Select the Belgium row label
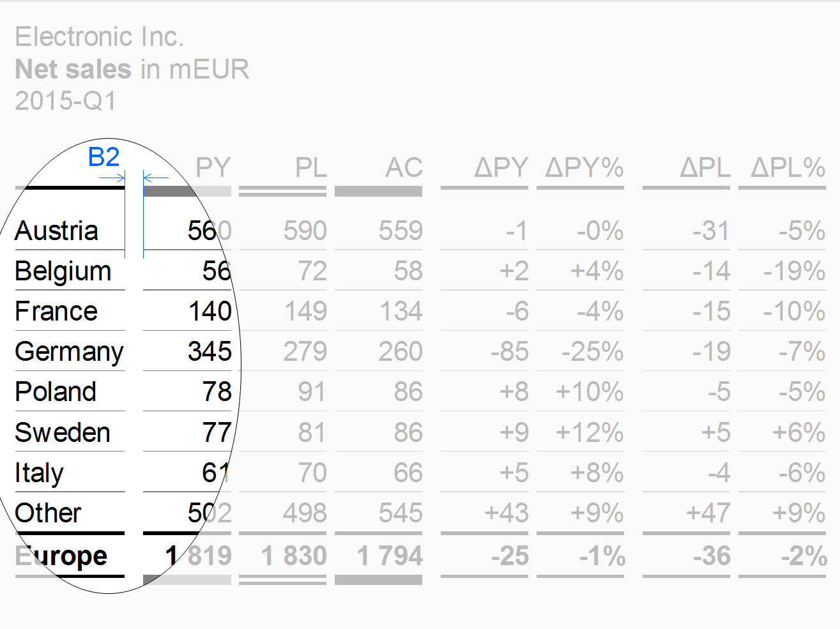The image size is (840, 629). [x=63, y=271]
